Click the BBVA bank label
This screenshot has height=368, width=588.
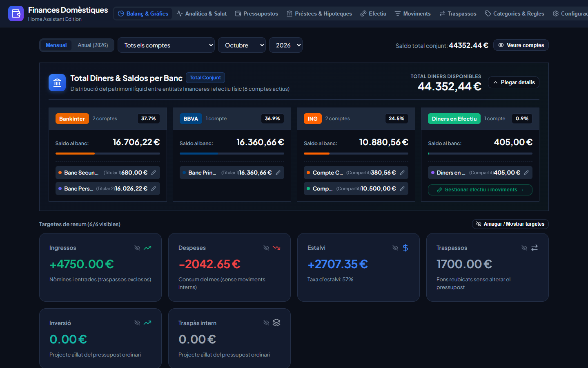click(191, 119)
